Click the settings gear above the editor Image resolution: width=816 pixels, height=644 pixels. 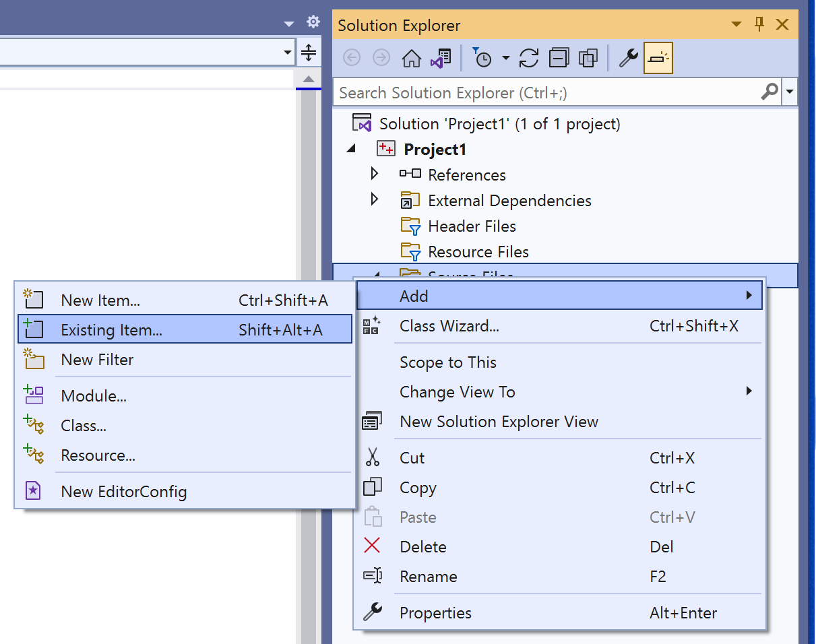[313, 22]
